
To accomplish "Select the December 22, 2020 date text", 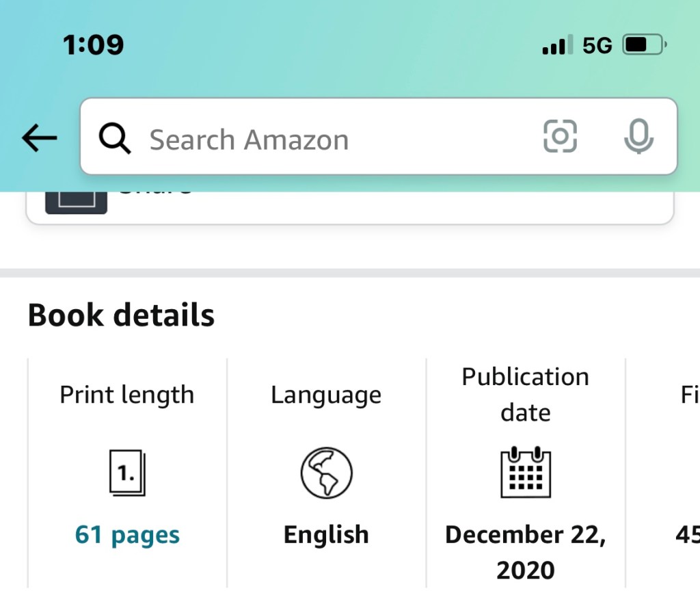I will click(x=526, y=552).
